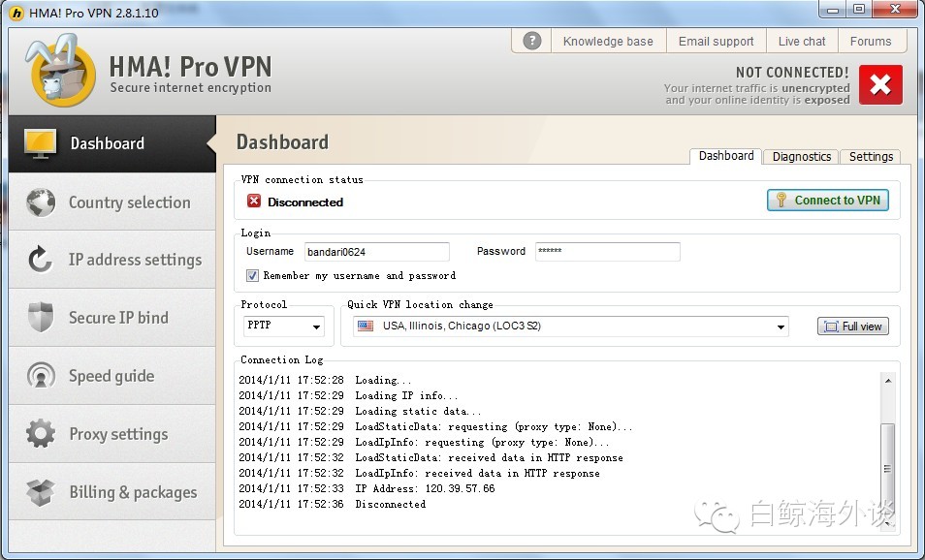Screen dimensions: 925x560
Task: Switch to the Diagnostics tab
Action: [x=801, y=156]
